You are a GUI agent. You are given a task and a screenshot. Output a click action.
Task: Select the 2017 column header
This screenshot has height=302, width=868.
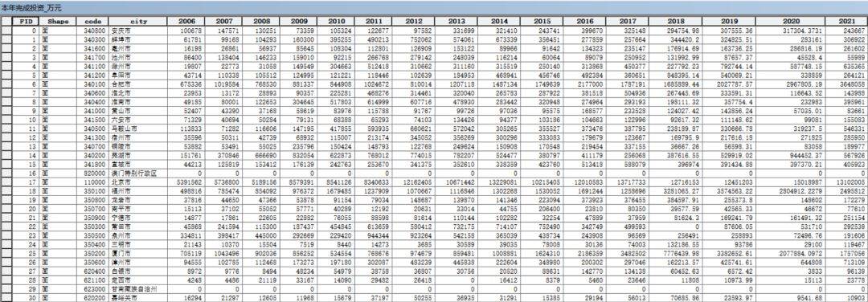point(627,21)
